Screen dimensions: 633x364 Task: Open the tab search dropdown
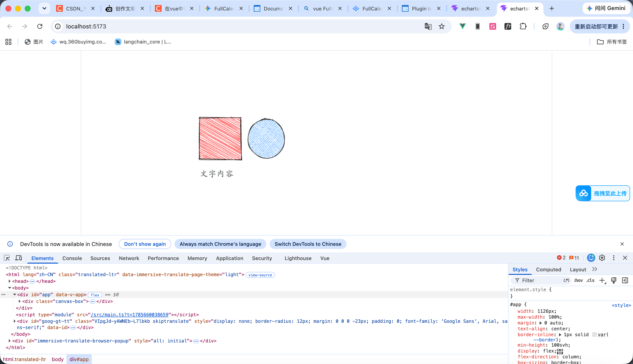point(44,9)
